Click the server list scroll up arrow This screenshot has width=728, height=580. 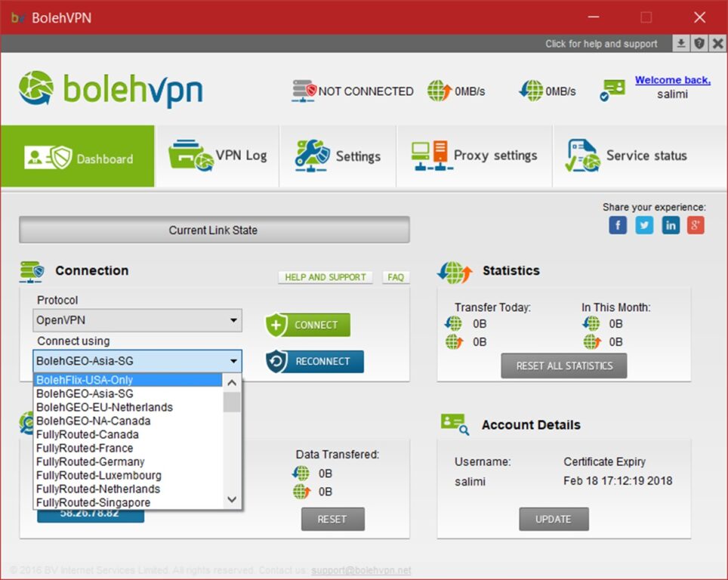click(232, 383)
